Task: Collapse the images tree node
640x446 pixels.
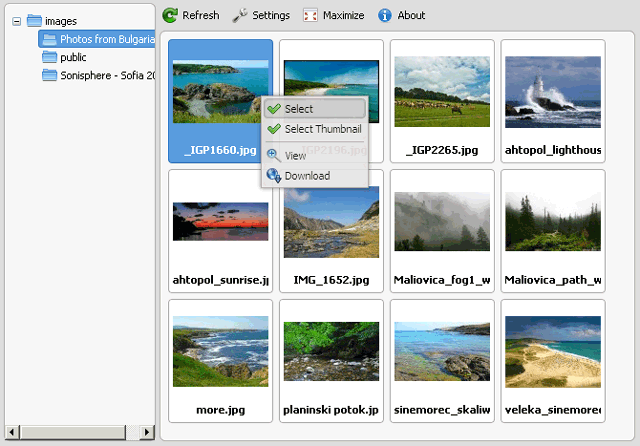Action: [x=16, y=21]
